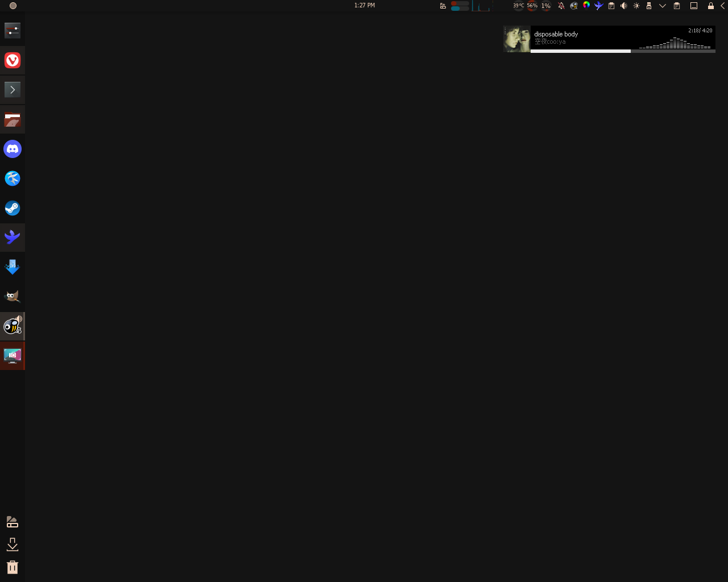Open the clipboard icon right of the chevron
Viewport: 728px width, 582px height.
[677, 6]
